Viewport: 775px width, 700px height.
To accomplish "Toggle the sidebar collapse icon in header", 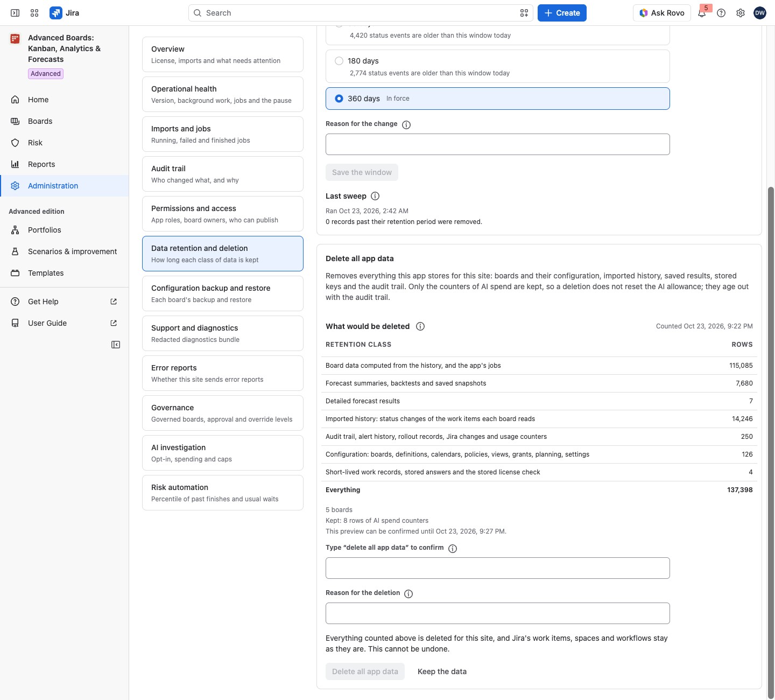I will click(x=15, y=13).
